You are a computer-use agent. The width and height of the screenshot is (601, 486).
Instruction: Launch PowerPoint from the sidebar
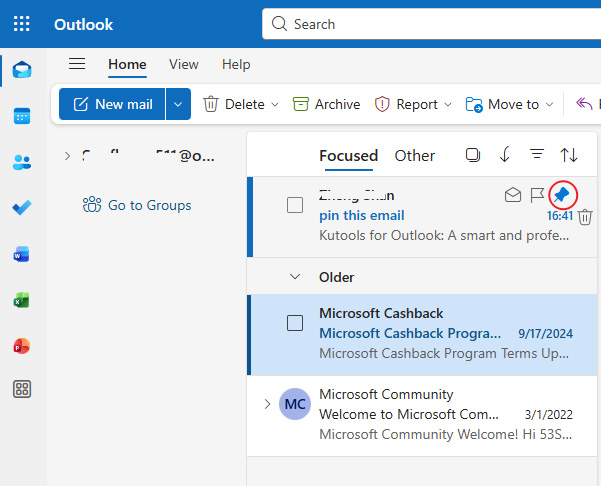(x=21, y=346)
